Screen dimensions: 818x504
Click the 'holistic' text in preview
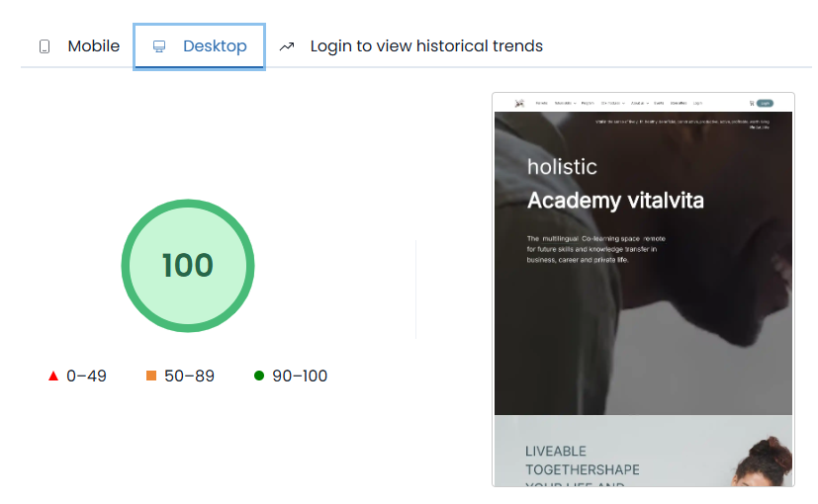click(x=562, y=167)
